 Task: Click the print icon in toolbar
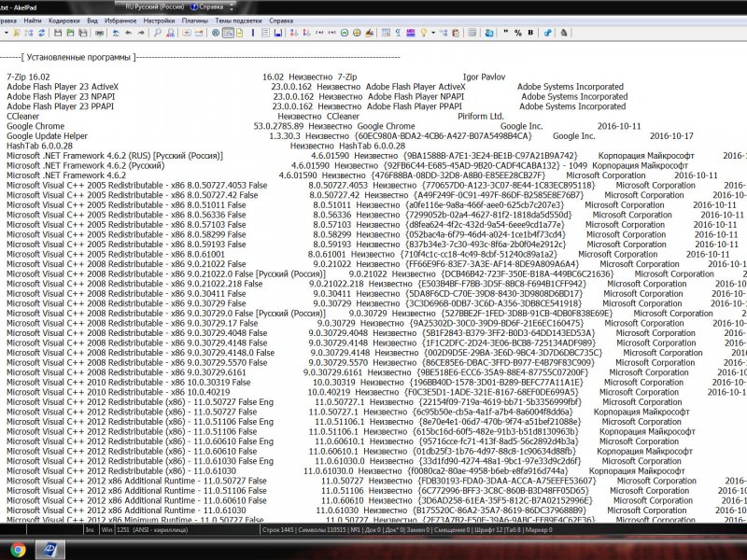click(x=99, y=33)
